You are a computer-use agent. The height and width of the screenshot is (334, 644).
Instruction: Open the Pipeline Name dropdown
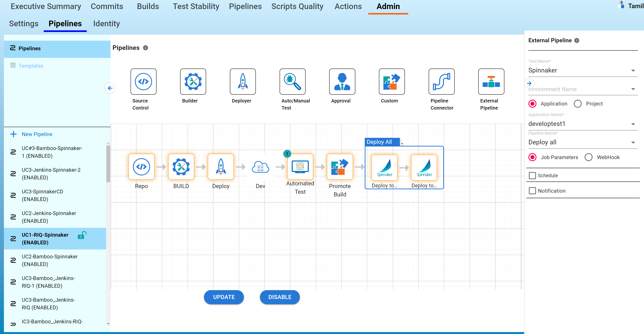(x=583, y=142)
